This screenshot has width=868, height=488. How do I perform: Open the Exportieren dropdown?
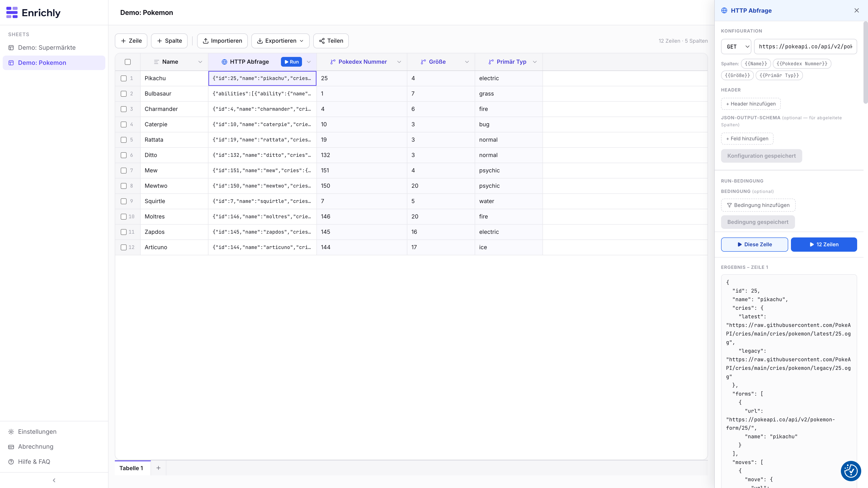coord(280,41)
